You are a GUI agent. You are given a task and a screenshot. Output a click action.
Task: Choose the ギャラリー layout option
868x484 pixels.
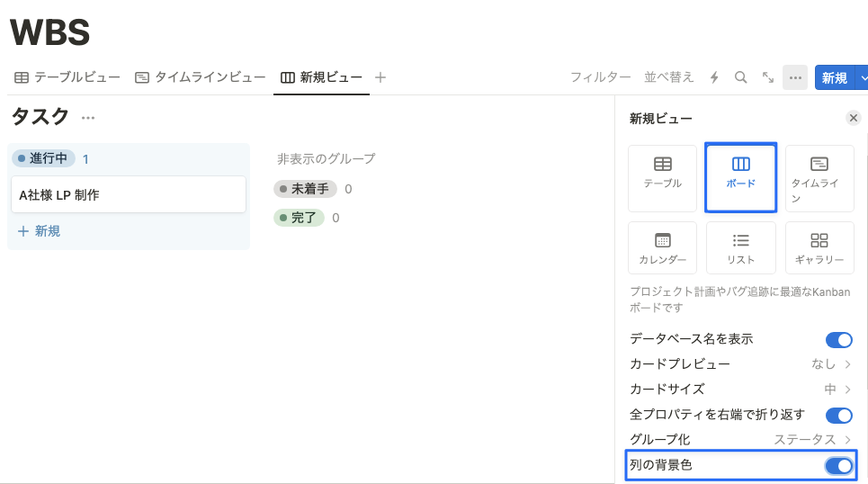coord(819,247)
